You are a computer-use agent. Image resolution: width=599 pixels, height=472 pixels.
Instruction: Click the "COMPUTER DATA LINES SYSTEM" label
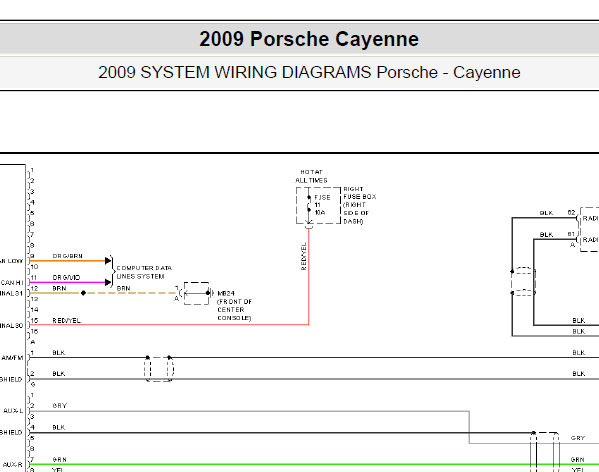[x=144, y=272]
